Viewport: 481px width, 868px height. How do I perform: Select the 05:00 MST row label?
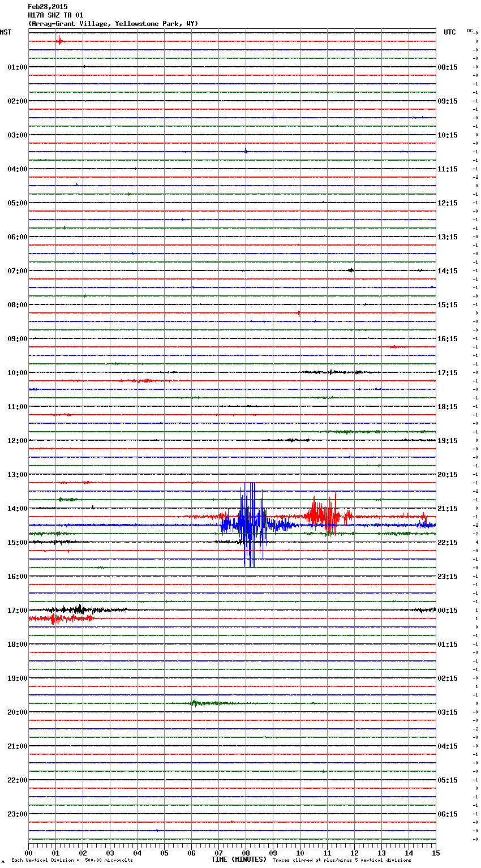tap(18, 203)
